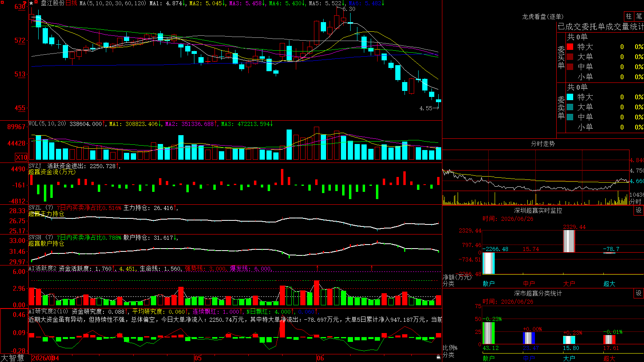This screenshot has height=362, width=644.
Task: Click the X10 volume scale box
Action: [21, 157]
